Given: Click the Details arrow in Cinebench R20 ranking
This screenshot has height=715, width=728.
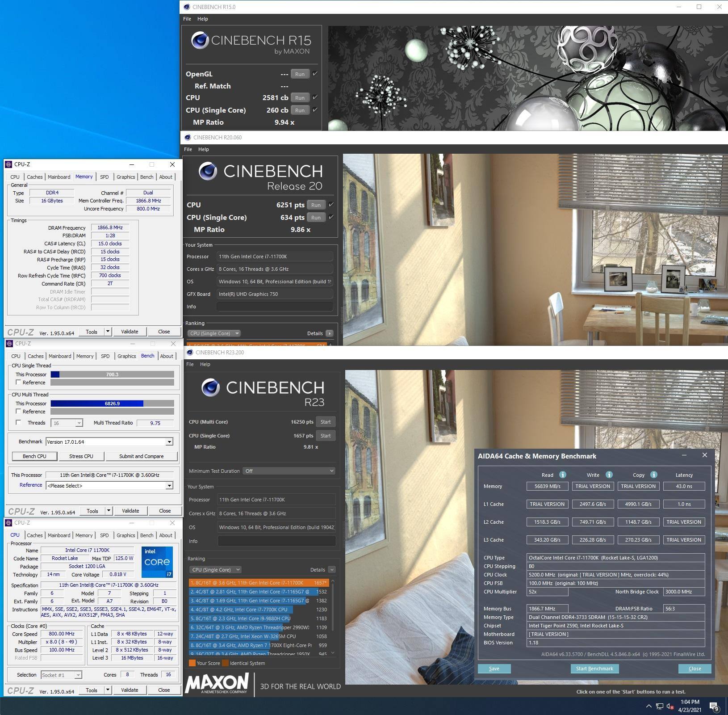Looking at the screenshot, I should click(x=330, y=333).
